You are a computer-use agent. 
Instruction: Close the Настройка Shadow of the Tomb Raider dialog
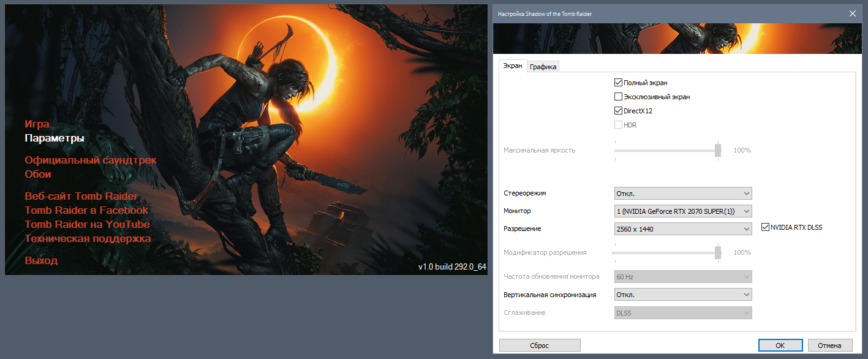pyautogui.click(x=852, y=13)
